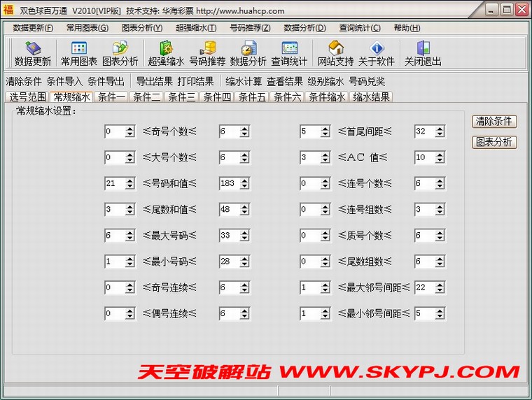Click the 图表分析 toolbar icon
This screenshot has height=400, width=532.
pos(120,52)
